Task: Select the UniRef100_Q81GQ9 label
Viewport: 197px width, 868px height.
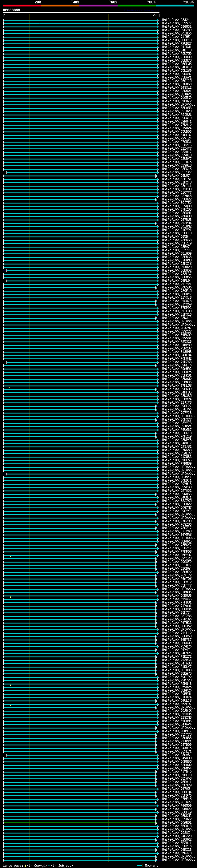Action: point(176,253)
